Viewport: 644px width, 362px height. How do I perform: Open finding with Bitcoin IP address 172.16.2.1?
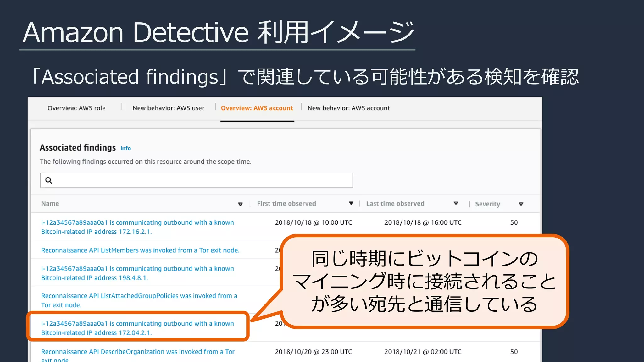click(x=137, y=227)
